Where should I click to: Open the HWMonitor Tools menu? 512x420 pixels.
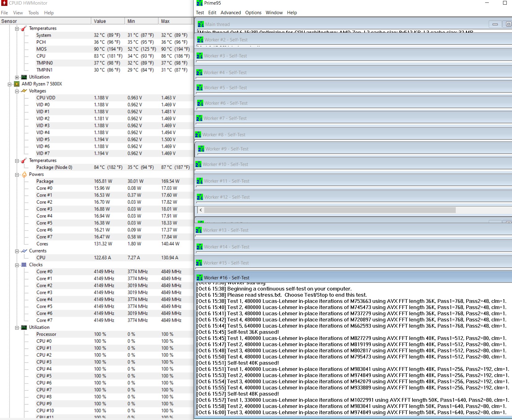33,13
